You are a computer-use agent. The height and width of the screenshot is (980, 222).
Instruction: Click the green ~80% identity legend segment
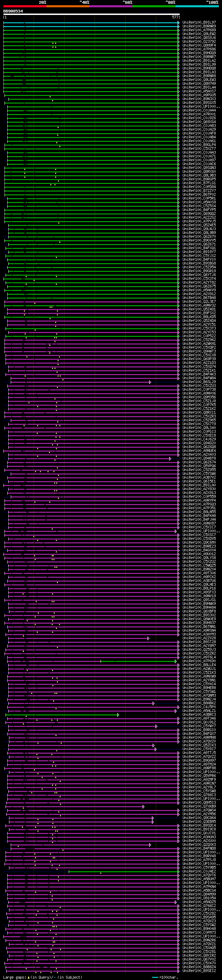click(154, 7)
